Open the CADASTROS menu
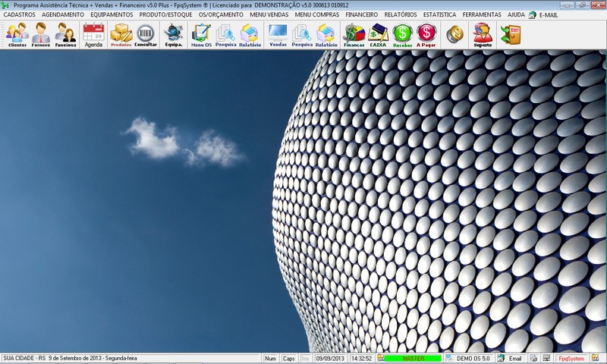Image resolution: width=607 pixels, height=364 pixels. click(x=20, y=14)
